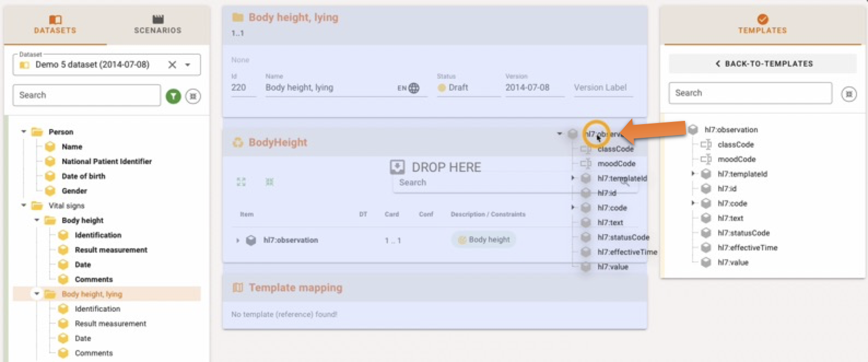The image size is (868, 362).
Task: Open the Dataset dropdown arrow
Action: pos(187,65)
